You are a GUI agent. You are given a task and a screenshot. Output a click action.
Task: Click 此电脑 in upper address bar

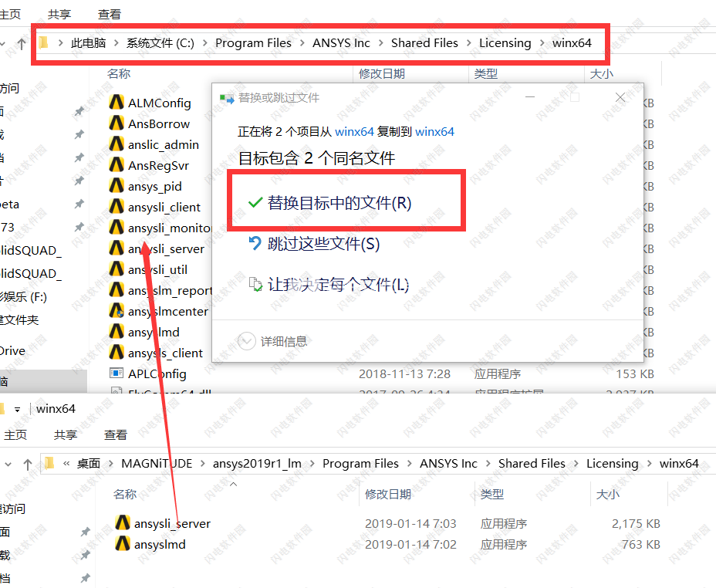88,43
